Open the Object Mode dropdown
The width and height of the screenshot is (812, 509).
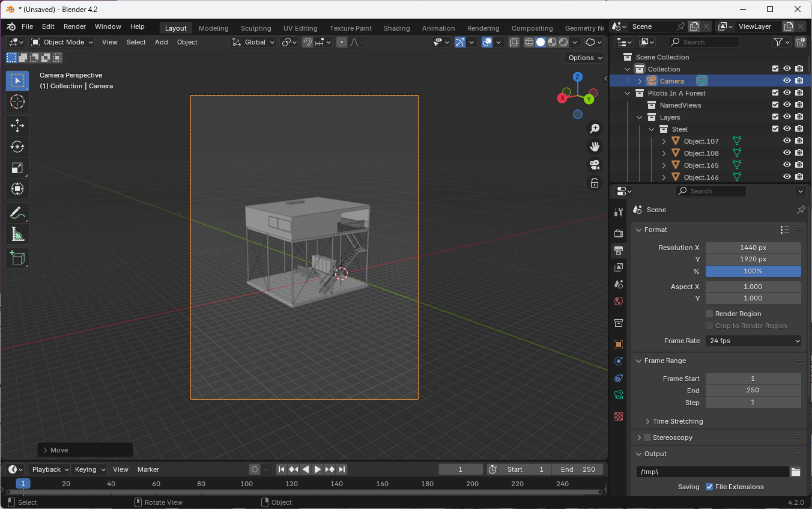pyautogui.click(x=62, y=42)
